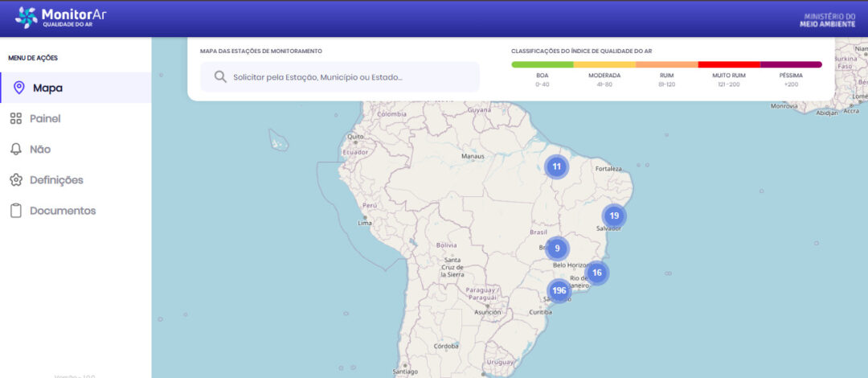This screenshot has height=378, width=868.
Task: Click the purple PÉSSIMA color segment
Action: (x=791, y=64)
